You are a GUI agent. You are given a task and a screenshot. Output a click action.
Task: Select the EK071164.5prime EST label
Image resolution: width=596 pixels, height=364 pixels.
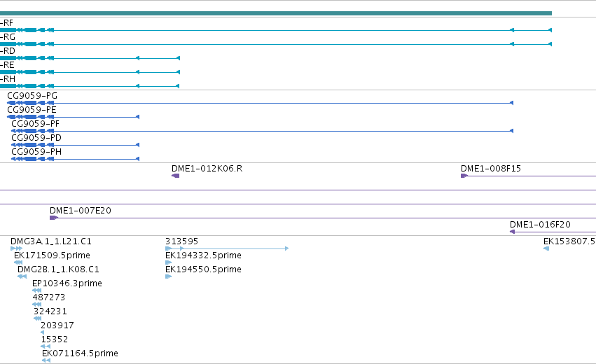80,353
